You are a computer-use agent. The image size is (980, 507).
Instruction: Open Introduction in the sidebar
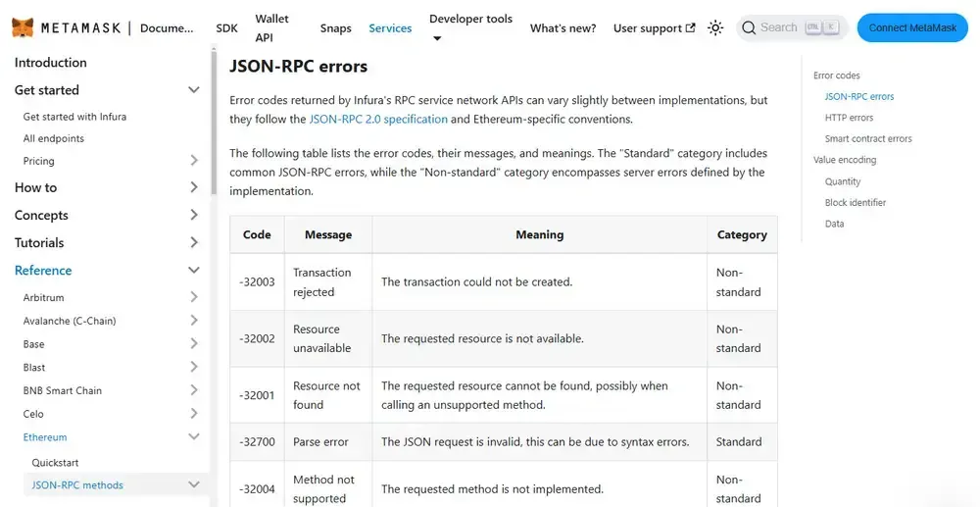click(x=51, y=63)
